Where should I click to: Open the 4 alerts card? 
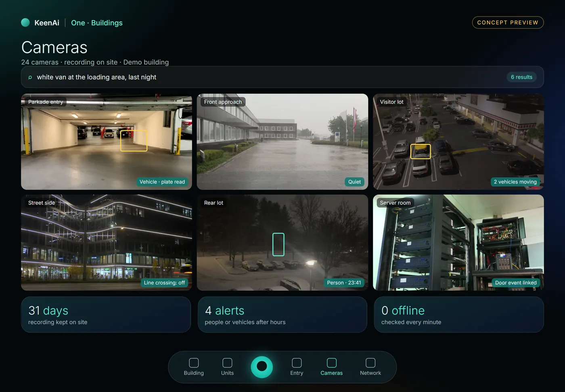pyautogui.click(x=282, y=315)
